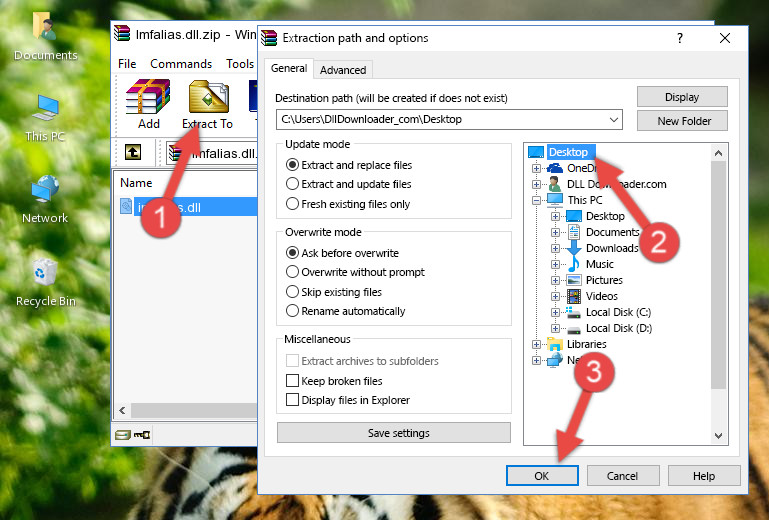Click the Cancel button
769x520 pixels.
pyautogui.click(x=622, y=476)
